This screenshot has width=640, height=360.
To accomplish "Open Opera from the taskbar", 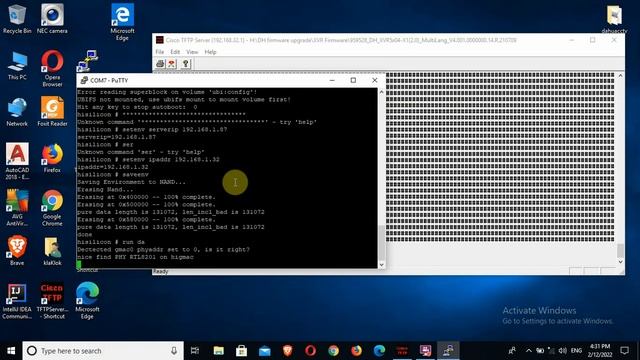I will (310, 351).
